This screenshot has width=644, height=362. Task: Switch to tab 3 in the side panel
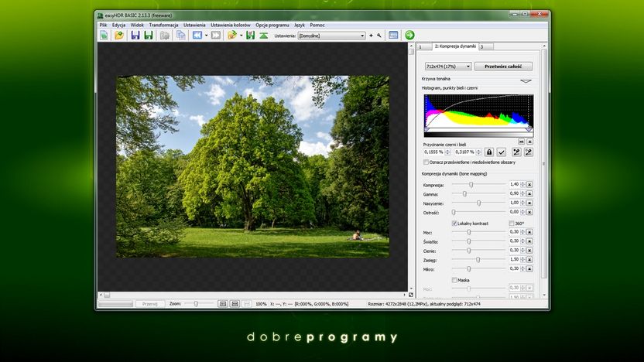coord(486,46)
